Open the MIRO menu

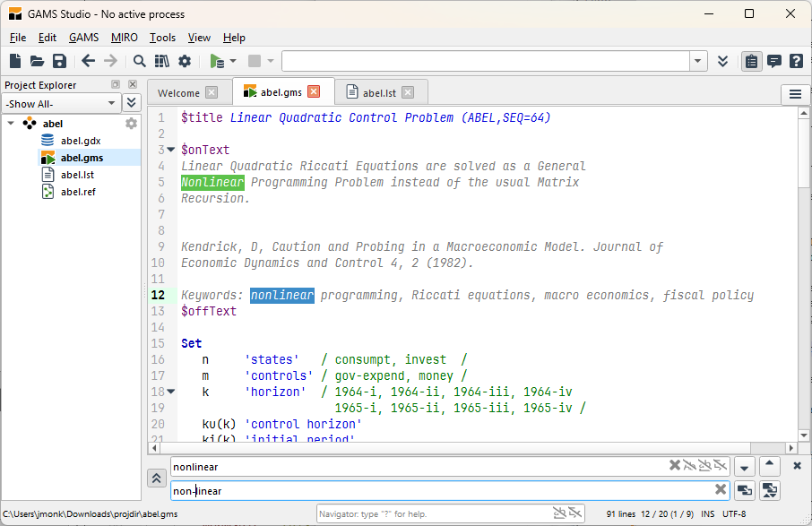click(124, 38)
